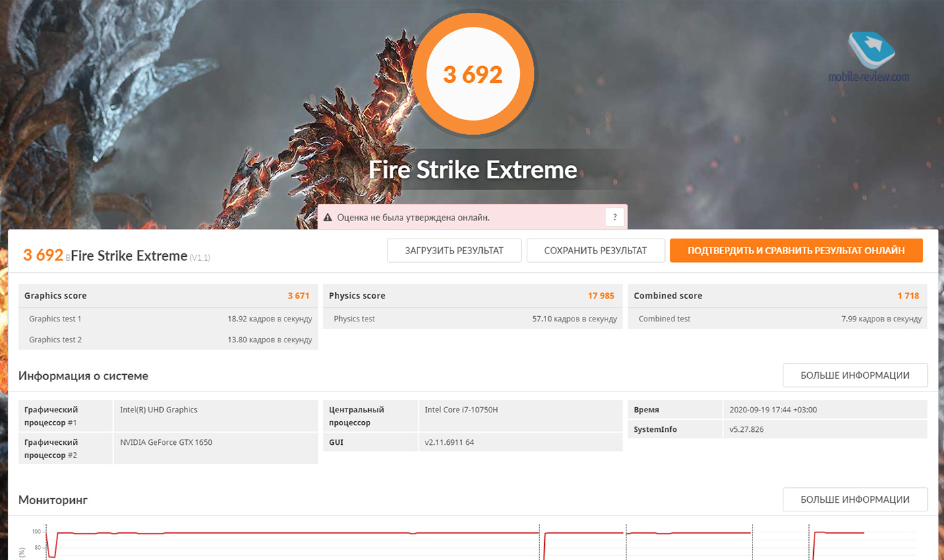Select '18.92 кадров в секунду' value
Screen dimensions: 944x560
click(270, 319)
